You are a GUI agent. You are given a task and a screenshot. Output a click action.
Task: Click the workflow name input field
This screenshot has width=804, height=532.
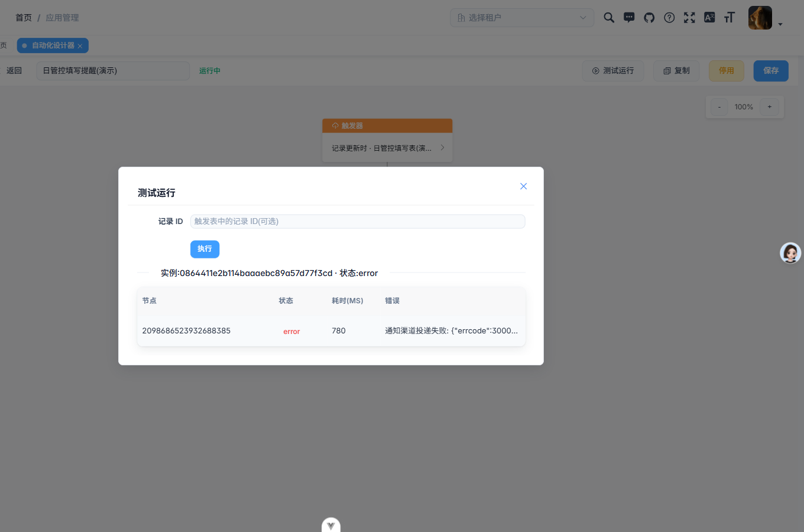[x=113, y=70]
